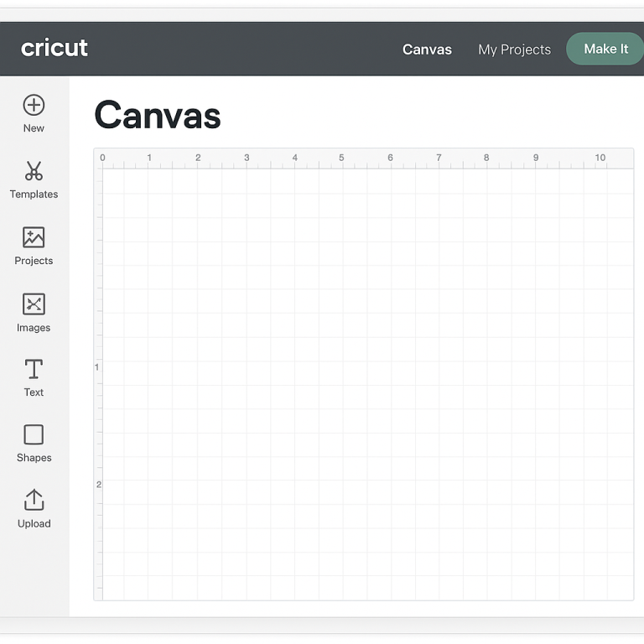Open the My Projects tab
This screenshot has height=644, width=644.
(x=514, y=49)
